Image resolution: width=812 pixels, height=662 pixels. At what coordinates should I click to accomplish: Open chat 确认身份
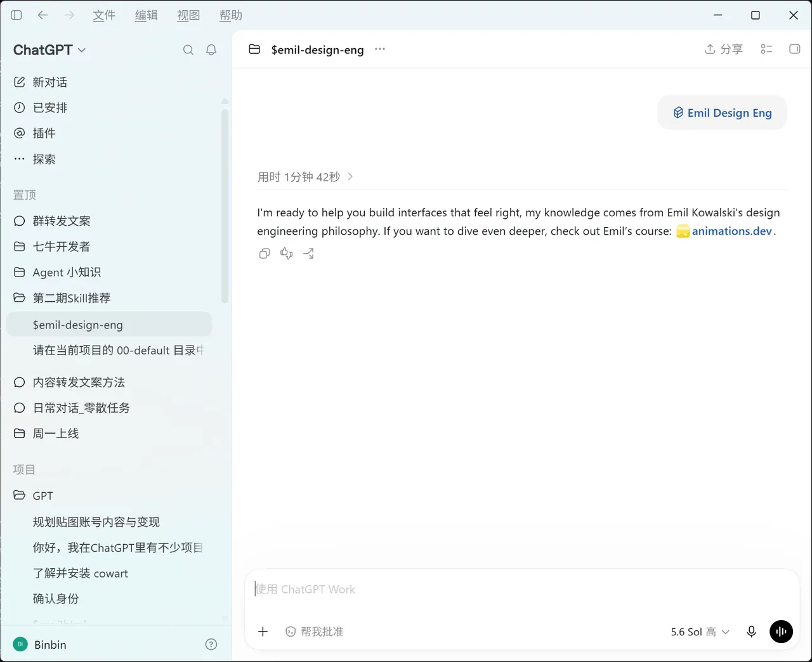[x=109, y=599]
